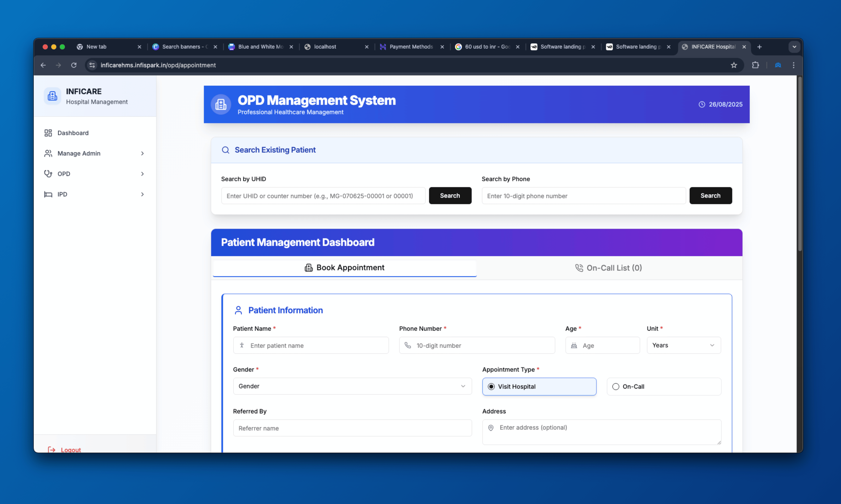Click the Dashboard grid icon in sidebar
This screenshot has width=841, height=504.
pyautogui.click(x=48, y=133)
